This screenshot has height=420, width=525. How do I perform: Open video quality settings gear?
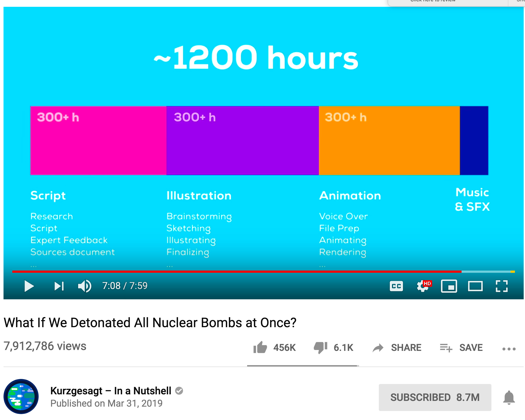[x=423, y=286]
